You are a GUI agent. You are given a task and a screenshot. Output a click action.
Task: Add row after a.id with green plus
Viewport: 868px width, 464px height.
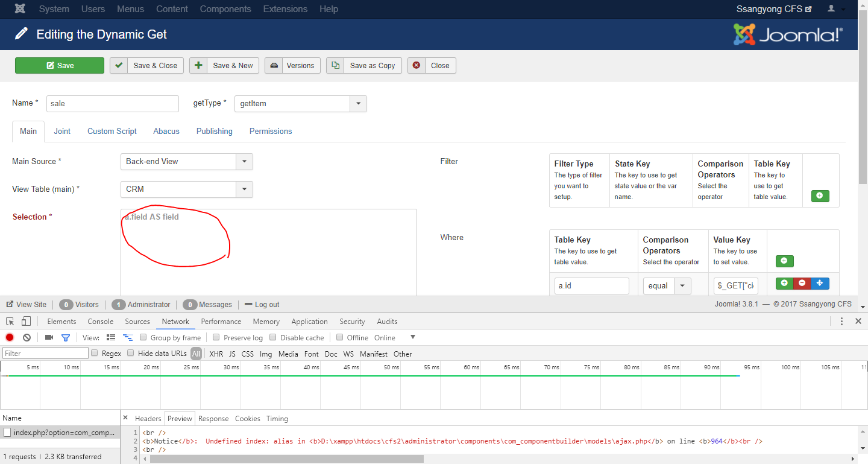(x=784, y=284)
